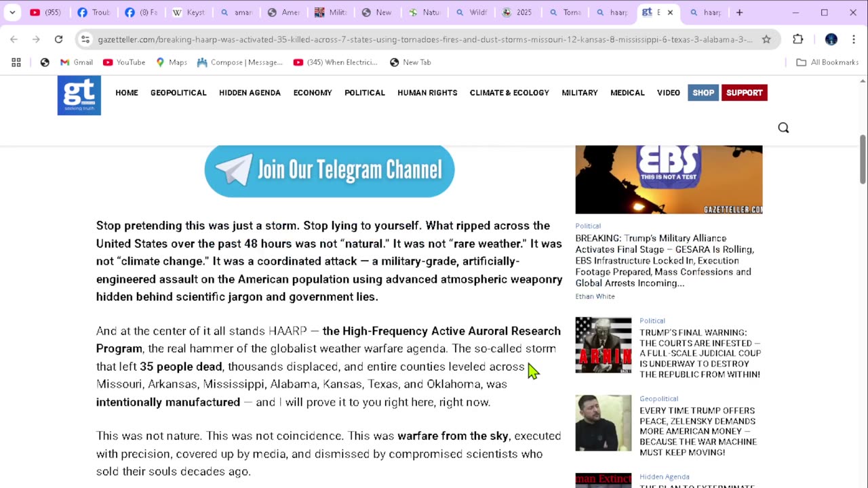The height and width of the screenshot is (488, 868).
Task: Switch to the '2025' tab
Action: click(519, 12)
